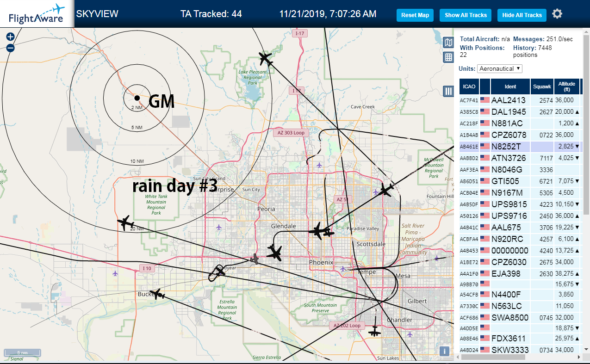The image size is (590, 364).
Task: Select the EJA398 aircraft row
Action: (x=520, y=273)
